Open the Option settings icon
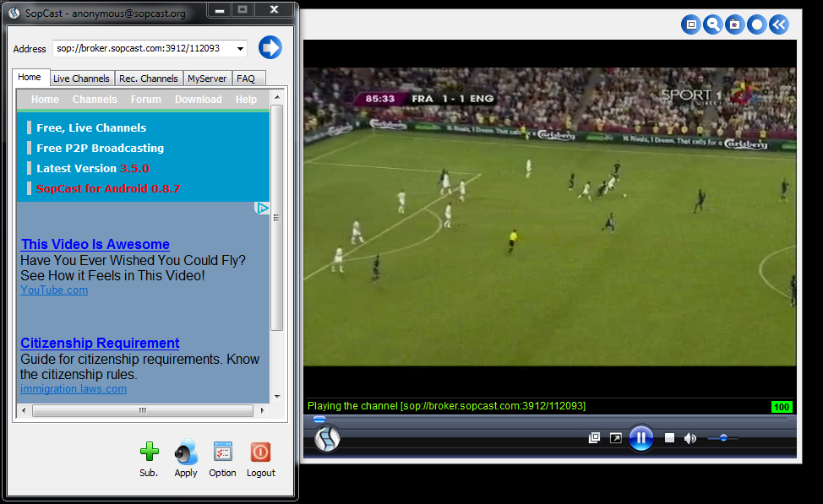823x504 pixels. 222,452
